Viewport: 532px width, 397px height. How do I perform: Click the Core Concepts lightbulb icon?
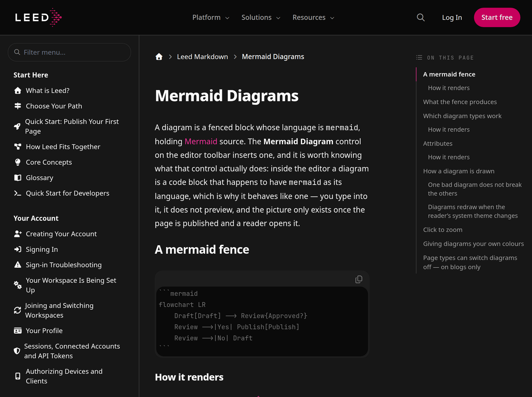(x=17, y=162)
